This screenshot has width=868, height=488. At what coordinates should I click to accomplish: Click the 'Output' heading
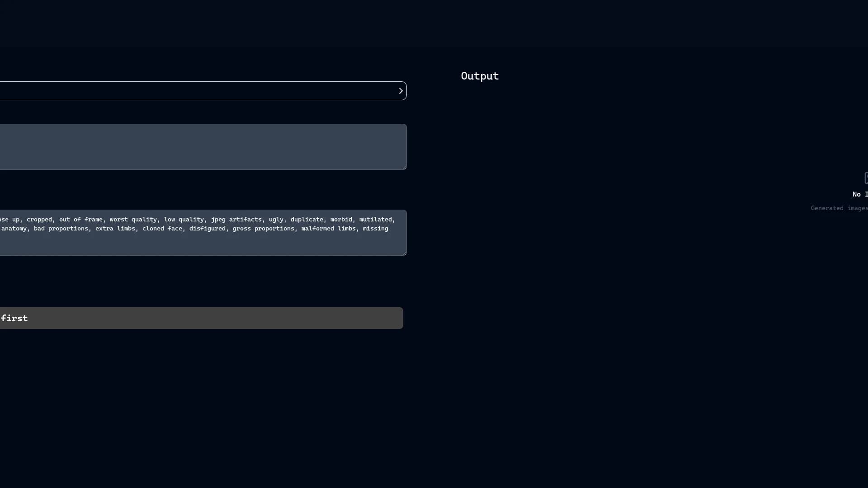coord(480,76)
